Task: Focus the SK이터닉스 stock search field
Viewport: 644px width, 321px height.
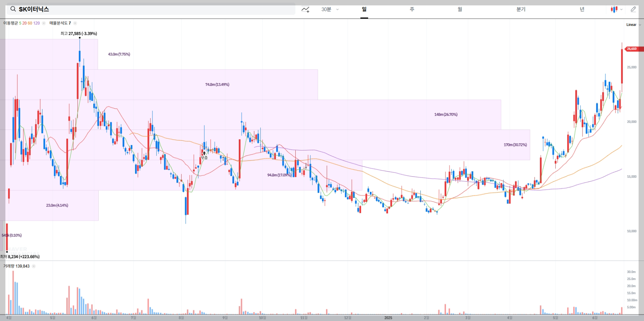Action: pyautogui.click(x=151, y=9)
